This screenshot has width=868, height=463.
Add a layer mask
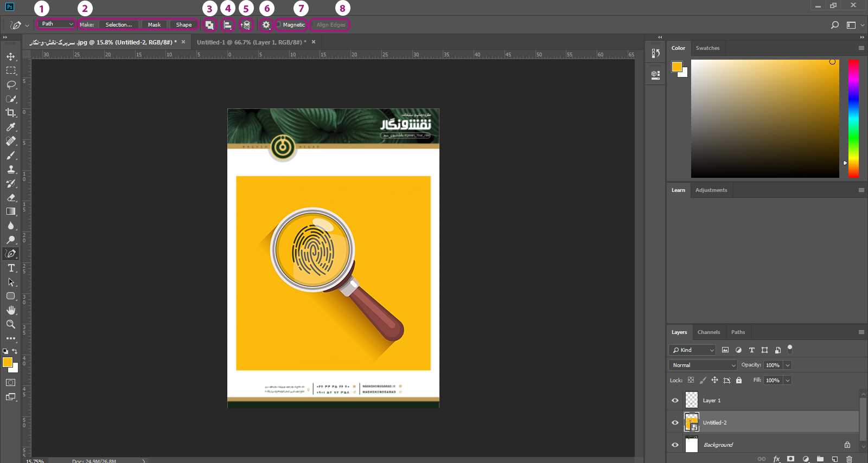click(791, 459)
